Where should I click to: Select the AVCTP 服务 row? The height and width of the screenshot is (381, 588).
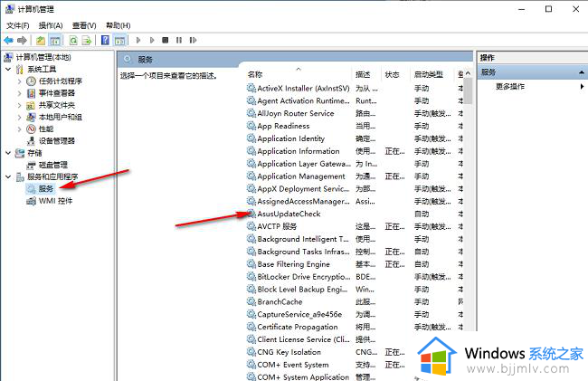(277, 226)
